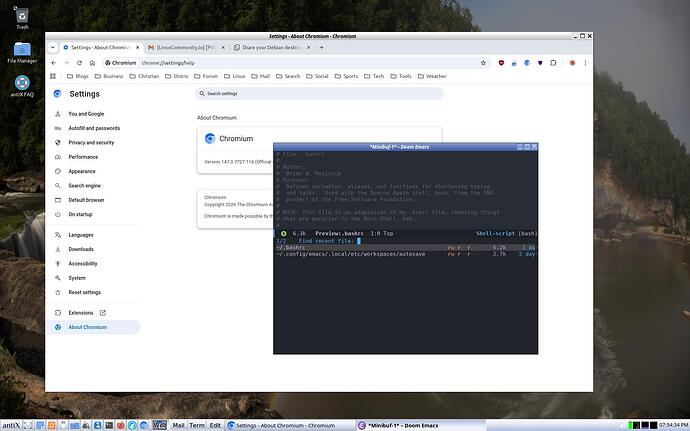Open the antiX FAQ desktop icon

22,86
